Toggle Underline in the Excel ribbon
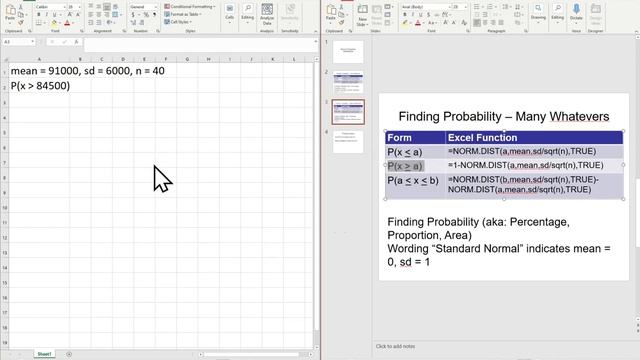 [54, 15]
